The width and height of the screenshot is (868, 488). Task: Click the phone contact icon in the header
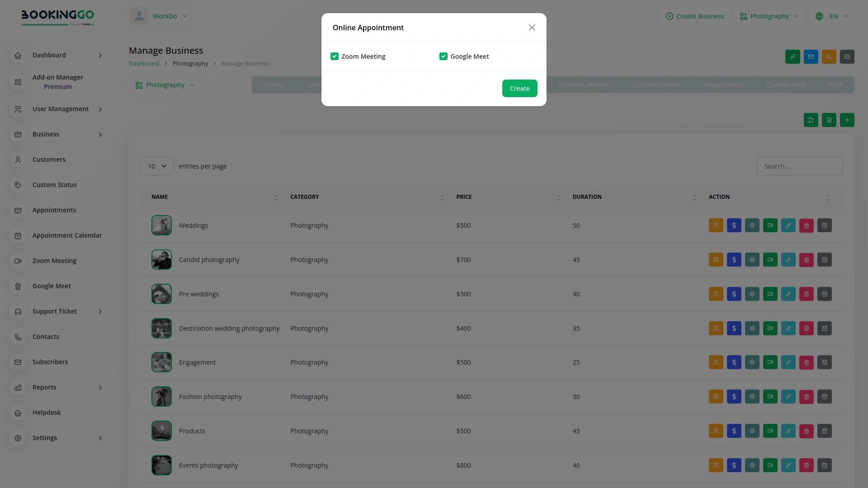pyautogui.click(x=829, y=56)
